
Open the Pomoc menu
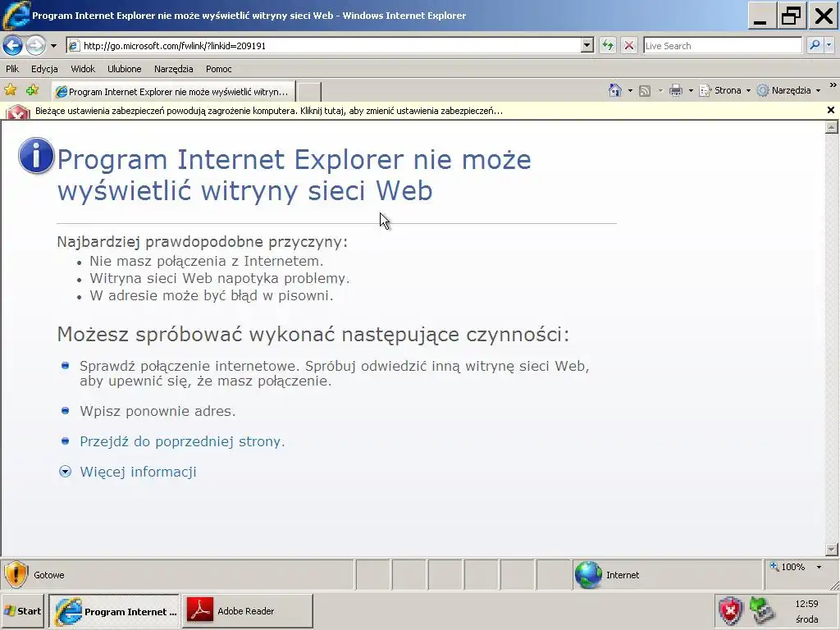coord(218,69)
